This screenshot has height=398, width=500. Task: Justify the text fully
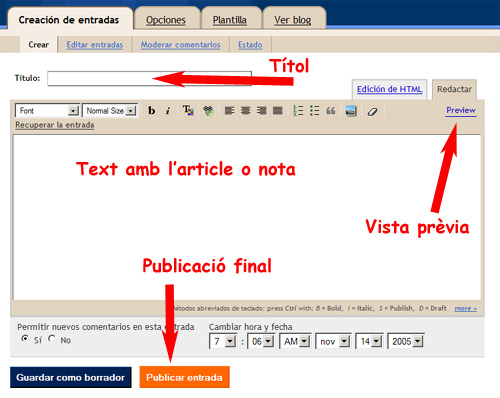coord(277,111)
